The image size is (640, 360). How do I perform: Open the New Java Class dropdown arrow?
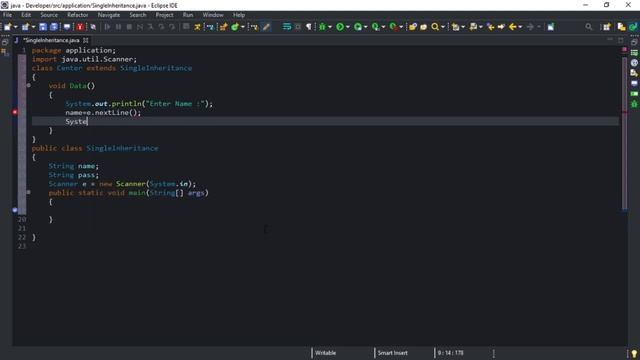click(x=242, y=27)
